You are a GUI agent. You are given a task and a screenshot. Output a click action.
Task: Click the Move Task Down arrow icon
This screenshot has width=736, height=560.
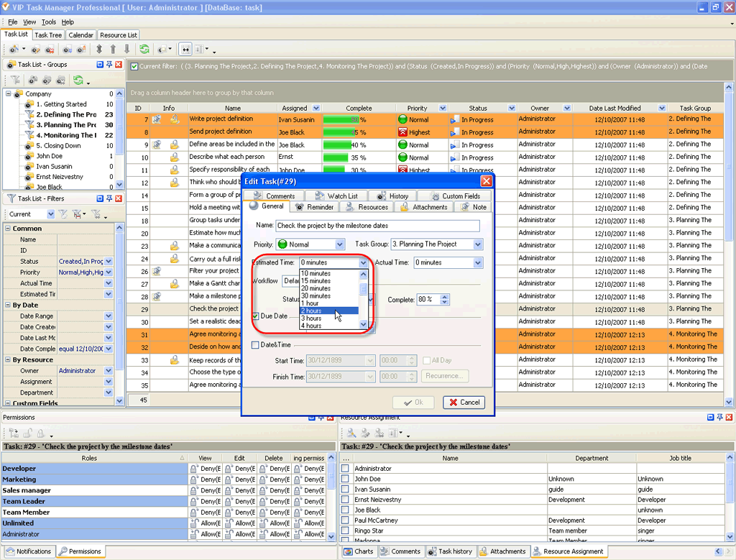(126, 50)
